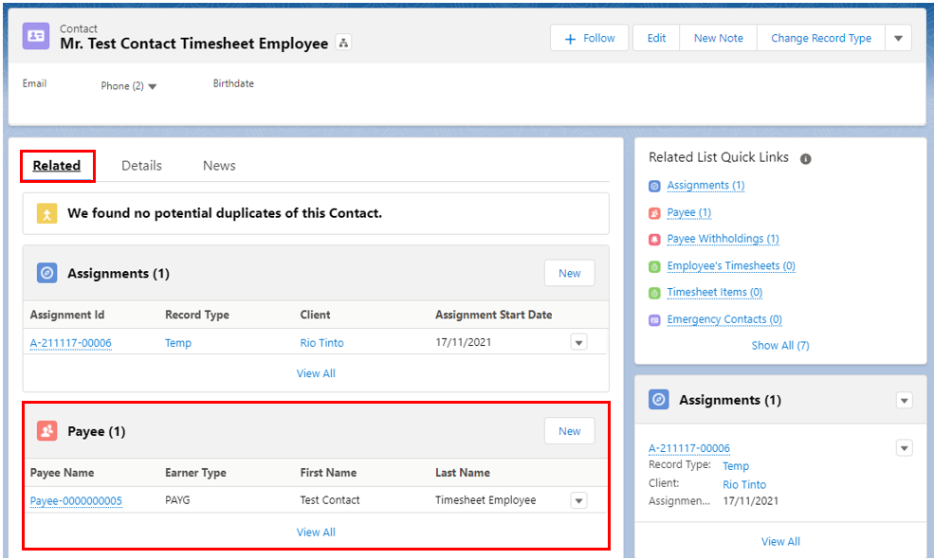Click the duplicate-check merge icon
This screenshot has height=560, width=934.
click(x=46, y=213)
